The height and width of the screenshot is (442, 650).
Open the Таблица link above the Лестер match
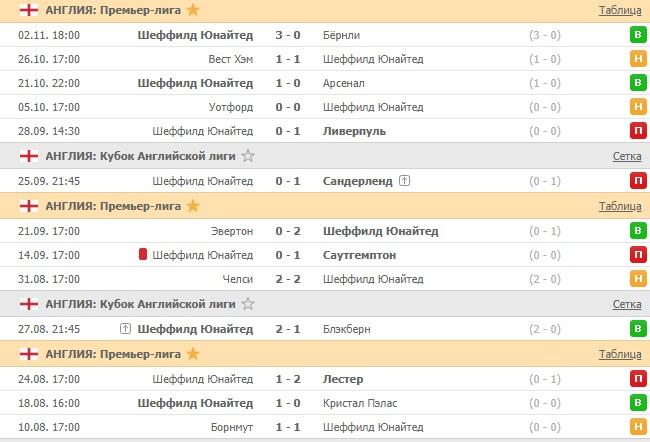[620, 354]
